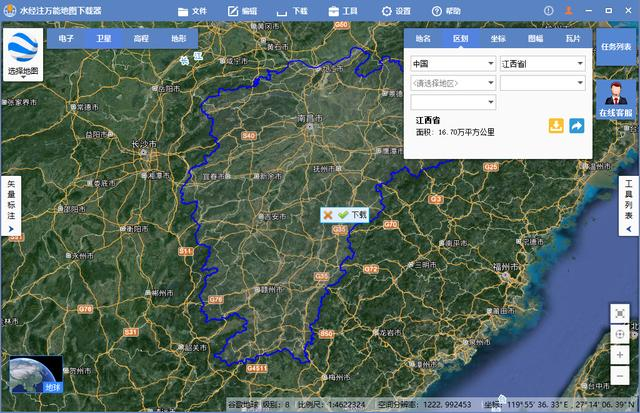Click the blue share arrow icon for 江西省
640x413 pixels.
click(576, 126)
